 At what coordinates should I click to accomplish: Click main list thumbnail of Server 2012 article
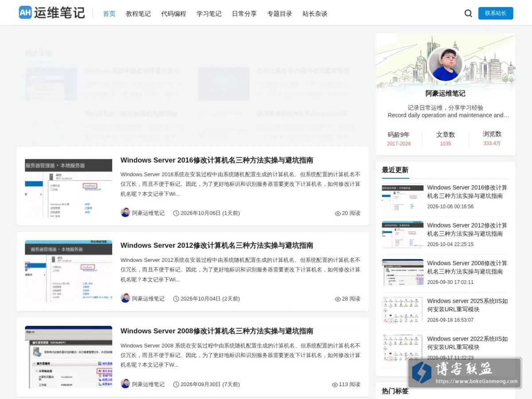click(69, 271)
